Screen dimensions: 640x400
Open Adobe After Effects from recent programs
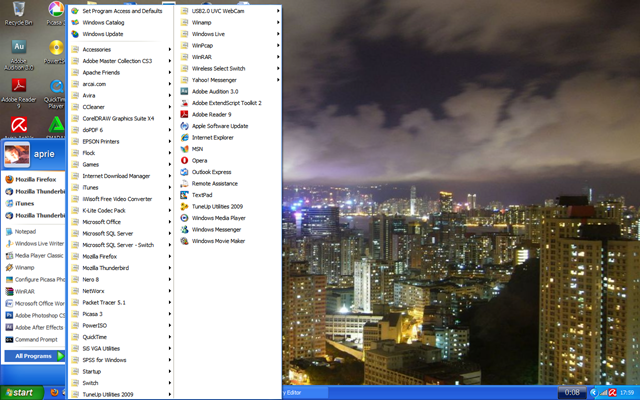34,327
